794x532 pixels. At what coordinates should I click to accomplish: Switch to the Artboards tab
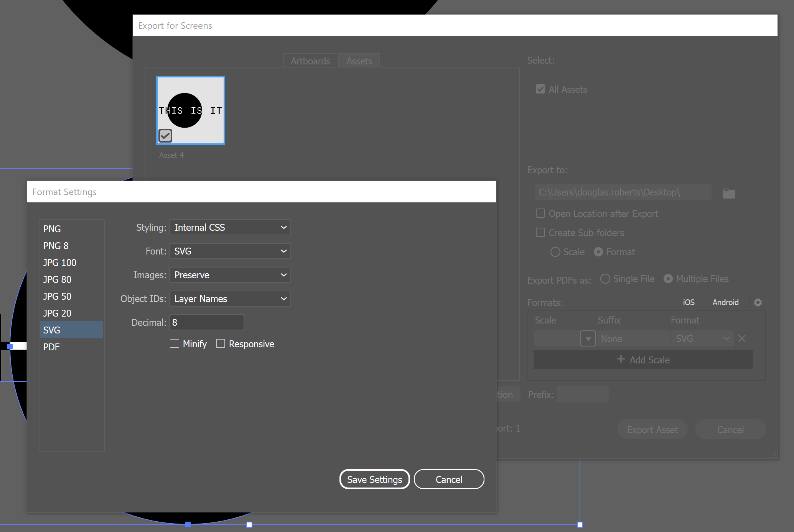[310, 61]
